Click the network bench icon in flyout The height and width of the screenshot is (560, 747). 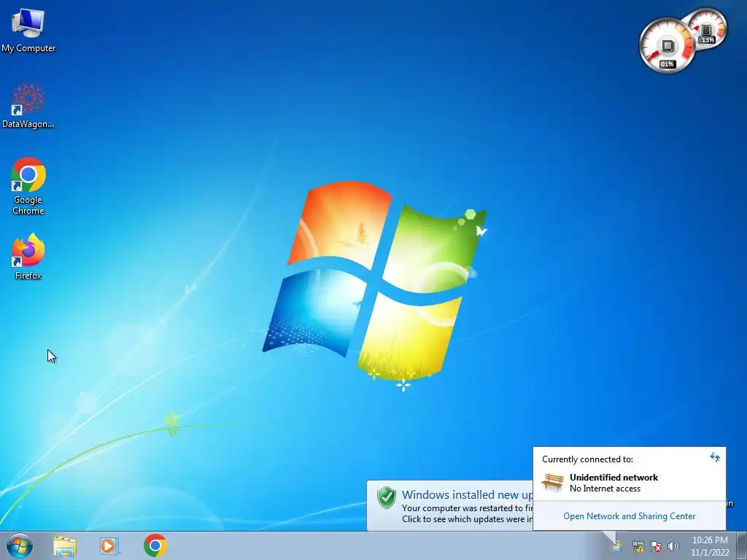point(553,482)
